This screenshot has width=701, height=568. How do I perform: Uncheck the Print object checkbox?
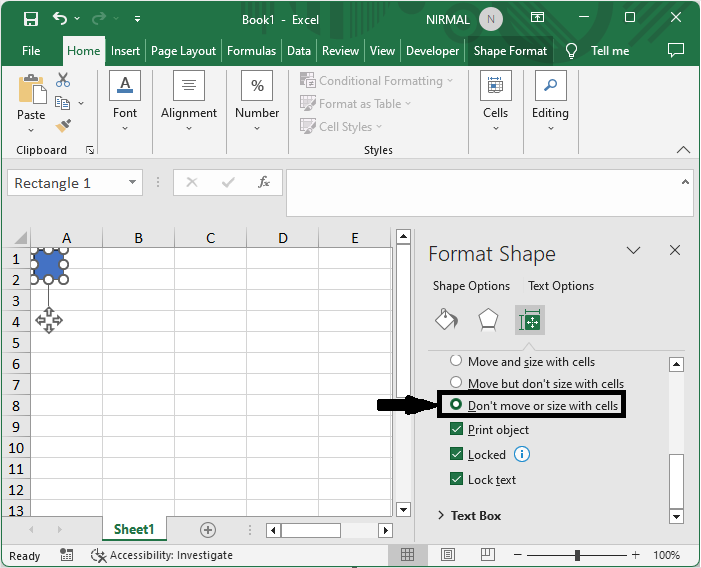pos(457,430)
